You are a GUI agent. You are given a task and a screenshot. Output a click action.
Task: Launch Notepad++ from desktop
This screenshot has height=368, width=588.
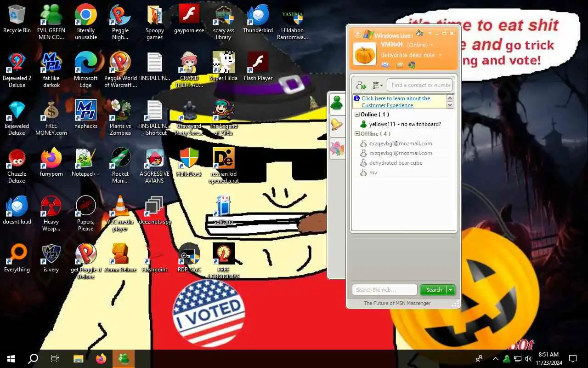(x=86, y=162)
